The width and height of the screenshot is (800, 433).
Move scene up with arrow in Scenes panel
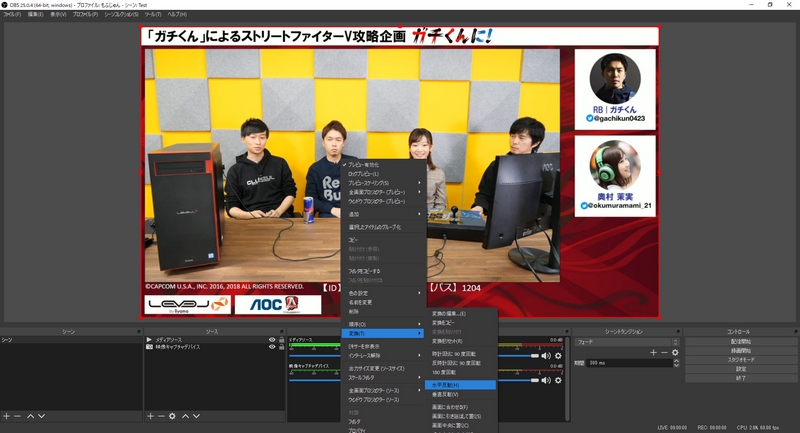click(x=31, y=416)
